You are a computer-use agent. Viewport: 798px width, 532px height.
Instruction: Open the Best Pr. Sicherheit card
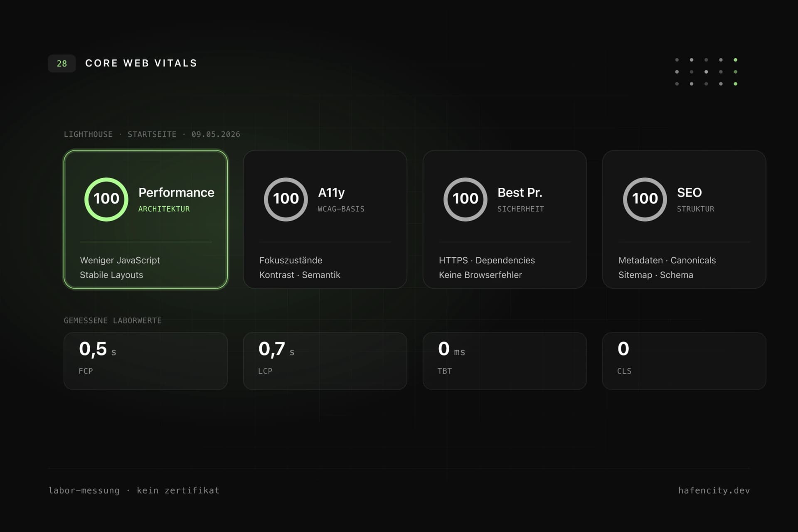pos(505,219)
